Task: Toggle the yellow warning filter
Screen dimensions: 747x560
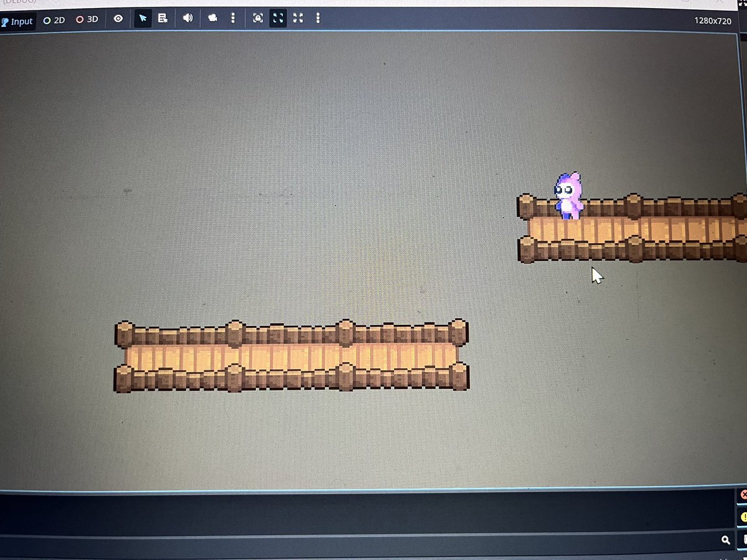Action: pyautogui.click(x=743, y=517)
